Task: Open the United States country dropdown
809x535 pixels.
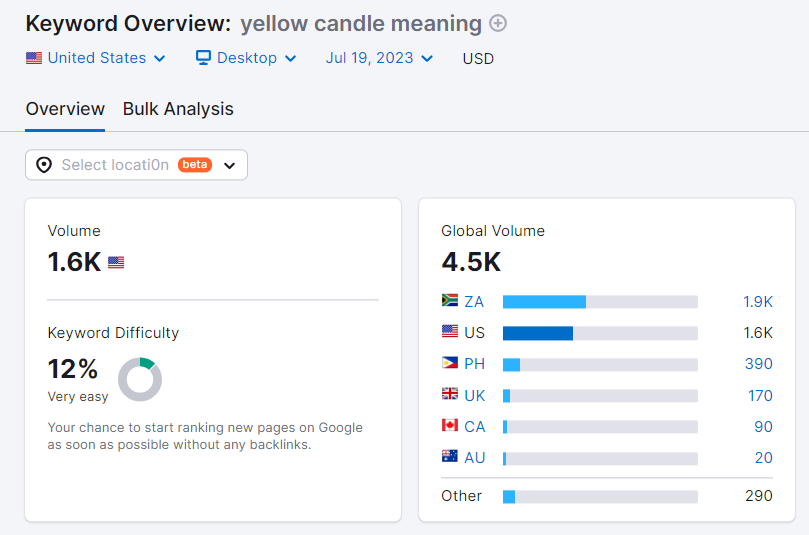Action: pos(96,58)
